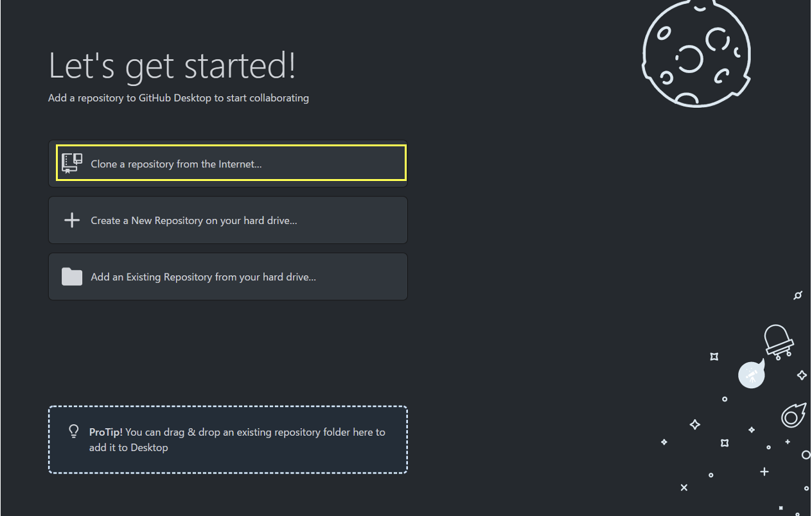Click the lightbulb icon in the ProTip box
The width and height of the screenshot is (812, 516).
pos(74,431)
